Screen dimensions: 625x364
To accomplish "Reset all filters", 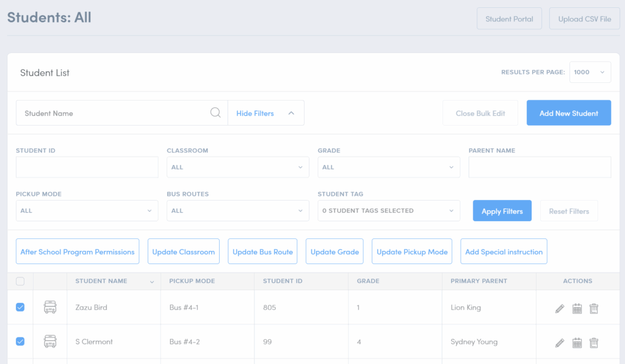I will click(569, 211).
